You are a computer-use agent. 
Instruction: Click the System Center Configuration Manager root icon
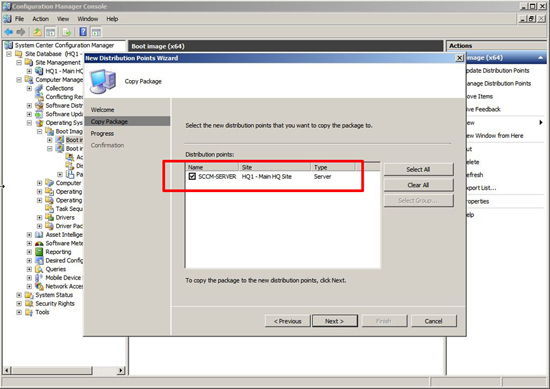pyautogui.click(x=9, y=45)
